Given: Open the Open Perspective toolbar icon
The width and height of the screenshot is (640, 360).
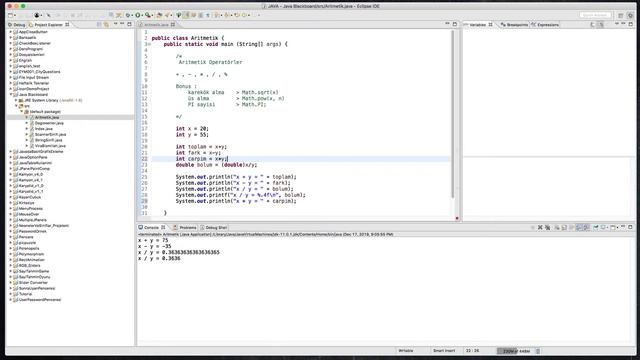Looking at the screenshot, I should click(620, 15).
